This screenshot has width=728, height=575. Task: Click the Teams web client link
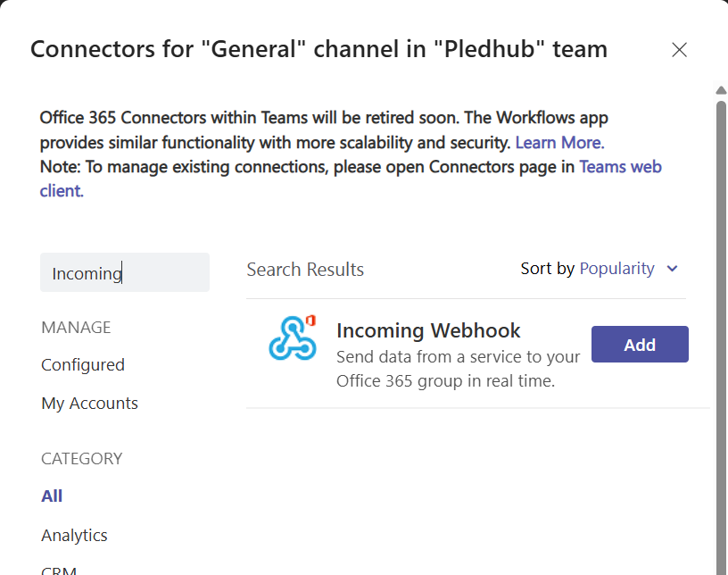click(620, 166)
